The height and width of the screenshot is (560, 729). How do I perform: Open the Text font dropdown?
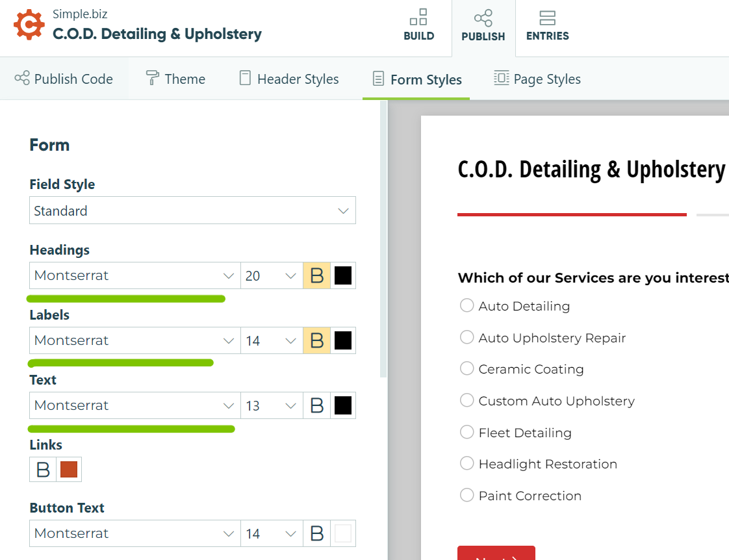click(135, 406)
